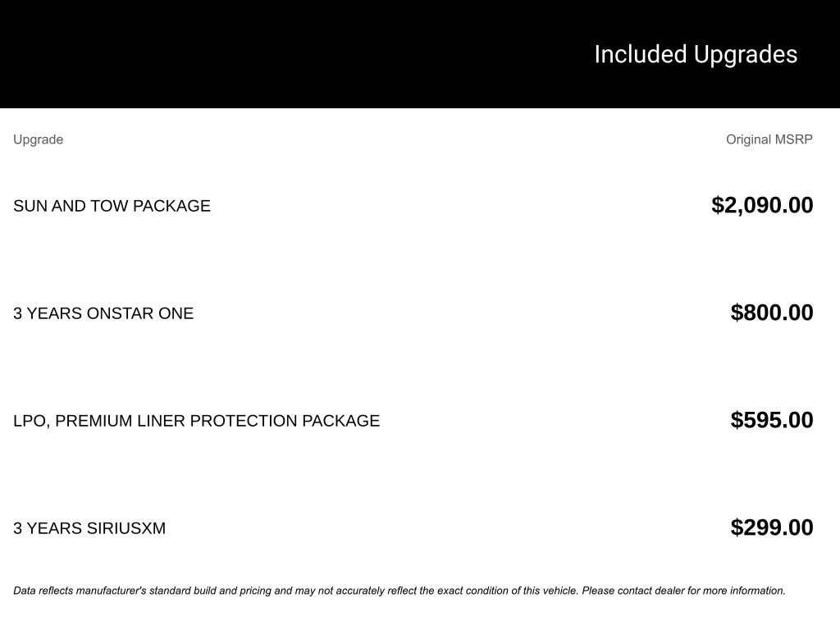
Task: Click the $299.00 price value
Action: (x=771, y=527)
